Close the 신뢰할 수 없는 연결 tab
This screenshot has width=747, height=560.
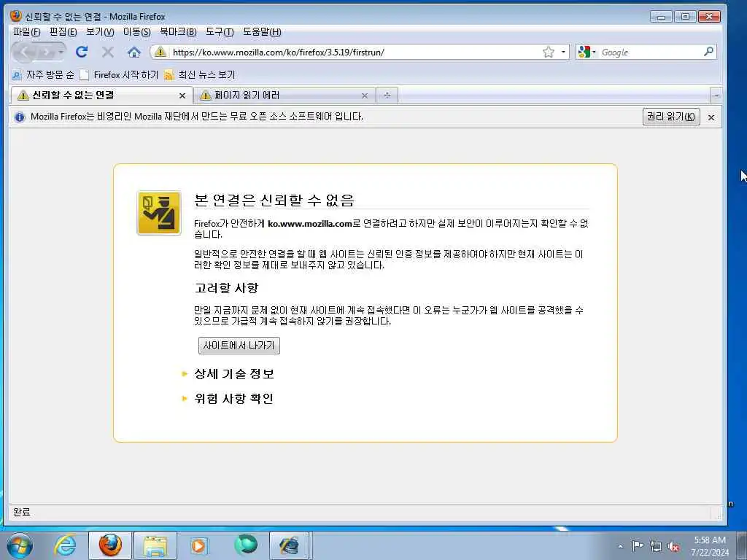pos(182,96)
